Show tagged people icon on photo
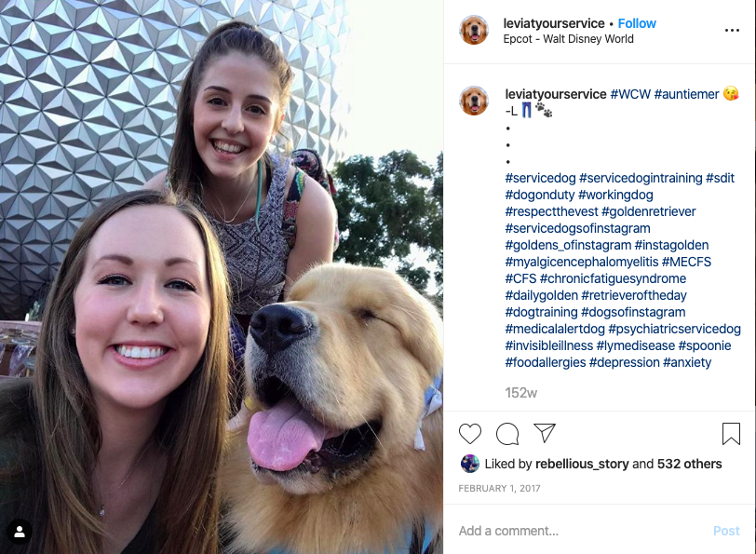The height and width of the screenshot is (554, 756). 20,532
